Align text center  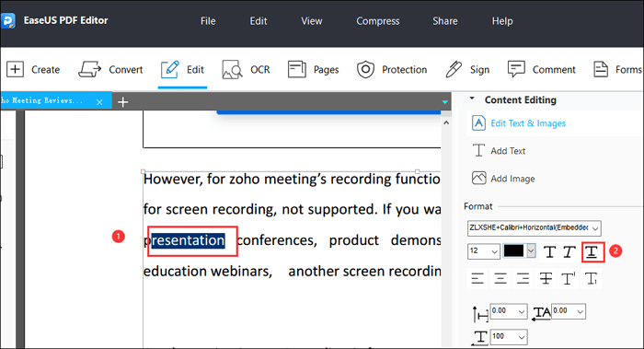[x=500, y=279]
